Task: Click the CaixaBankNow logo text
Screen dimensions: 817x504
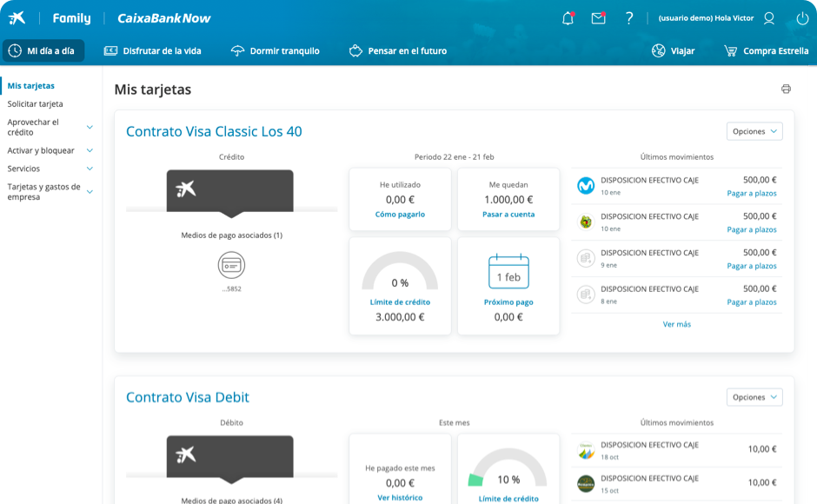Action: coord(164,18)
